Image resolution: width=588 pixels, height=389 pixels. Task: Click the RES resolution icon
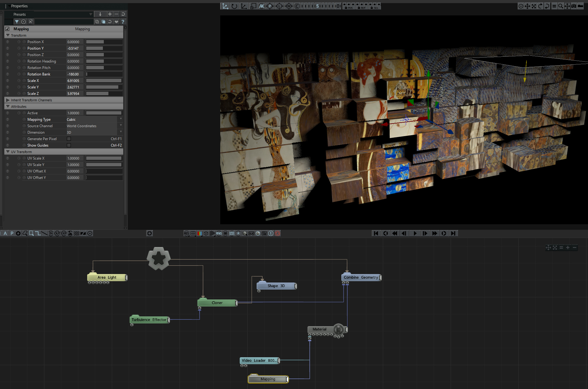pyautogui.click(x=186, y=233)
